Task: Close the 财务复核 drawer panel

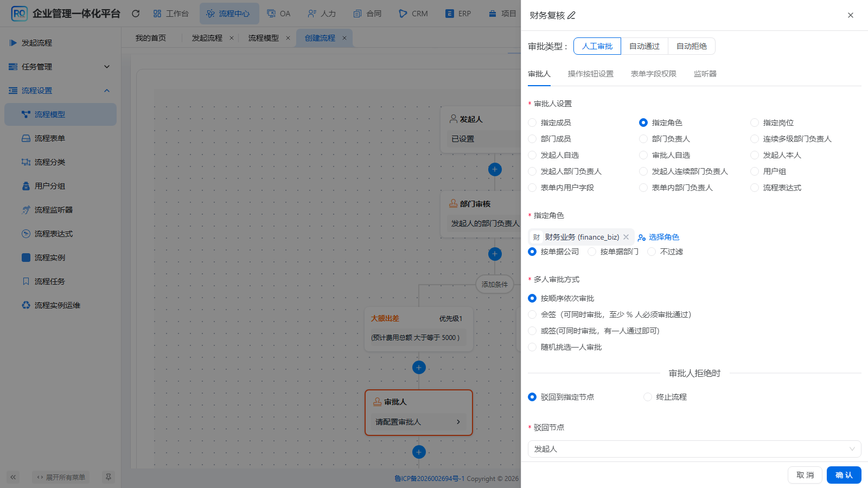Action: click(851, 15)
